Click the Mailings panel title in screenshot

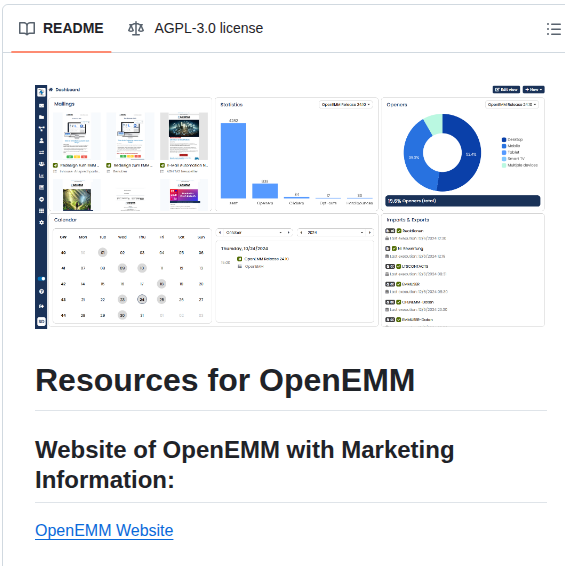(x=64, y=104)
